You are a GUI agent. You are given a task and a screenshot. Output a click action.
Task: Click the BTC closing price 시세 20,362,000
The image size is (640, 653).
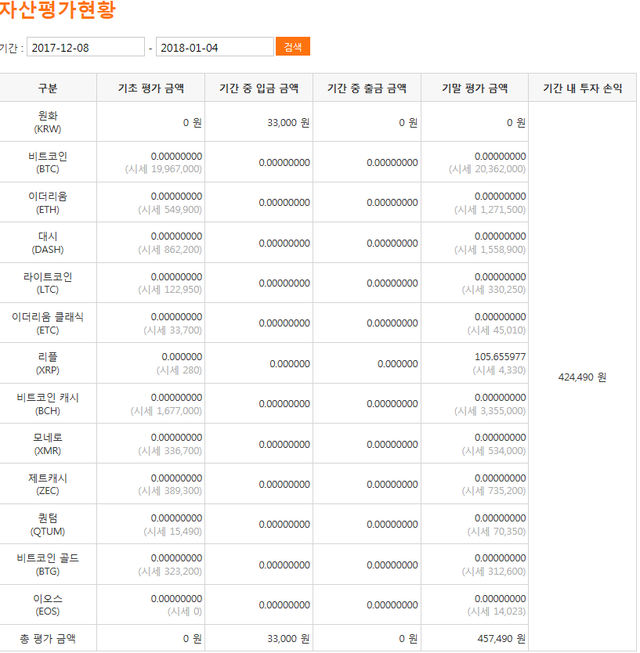(487, 169)
